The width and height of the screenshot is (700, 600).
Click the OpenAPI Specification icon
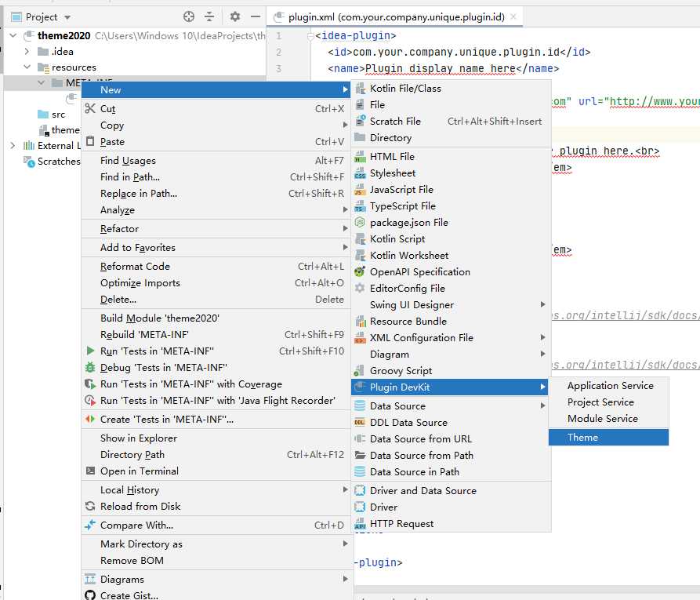[360, 271]
